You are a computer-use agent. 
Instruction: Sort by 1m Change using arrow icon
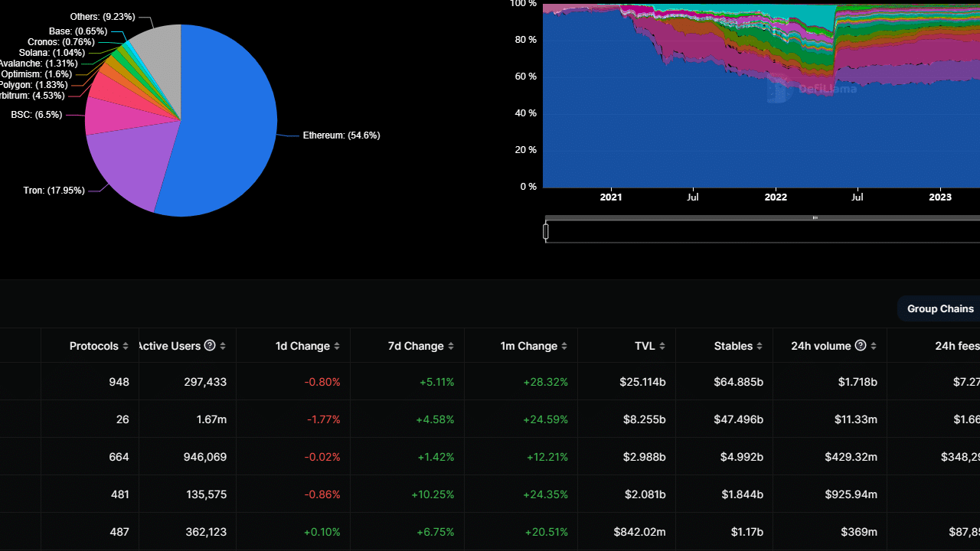point(564,346)
